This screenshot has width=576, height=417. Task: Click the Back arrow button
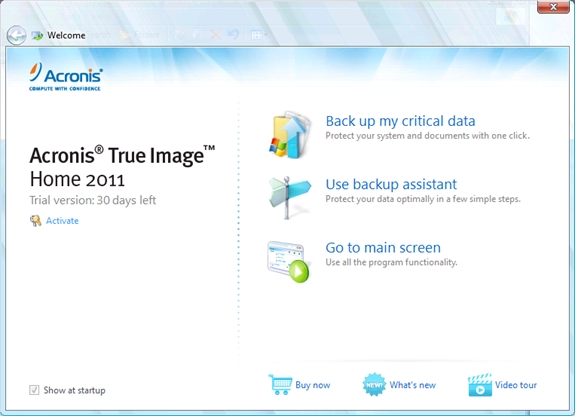click(x=16, y=35)
